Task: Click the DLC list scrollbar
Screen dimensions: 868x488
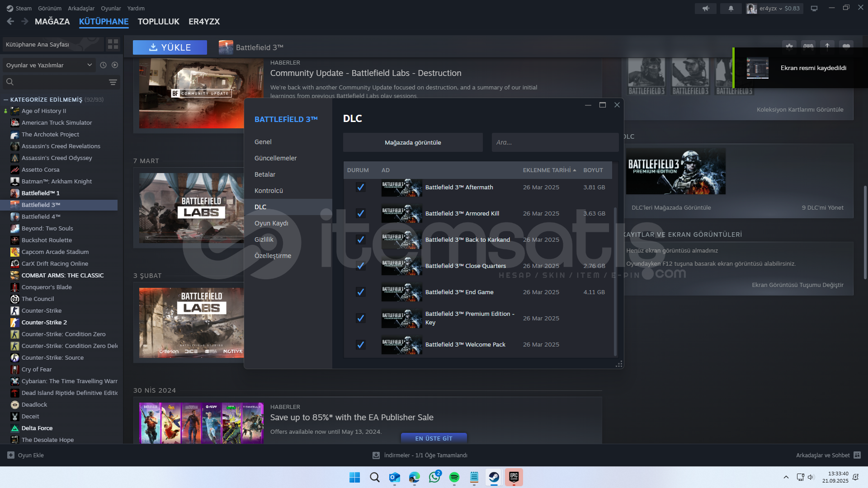Action: [x=615, y=281]
